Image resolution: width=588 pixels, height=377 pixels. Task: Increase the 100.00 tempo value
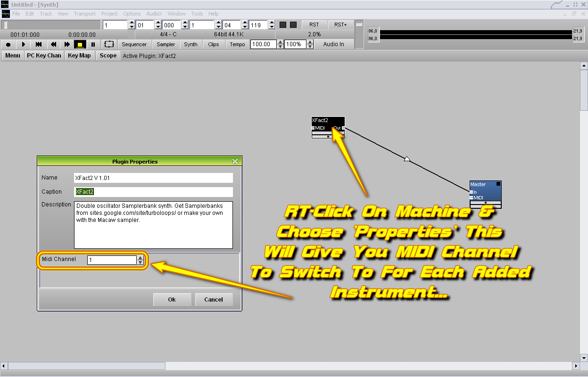pyautogui.click(x=281, y=42)
